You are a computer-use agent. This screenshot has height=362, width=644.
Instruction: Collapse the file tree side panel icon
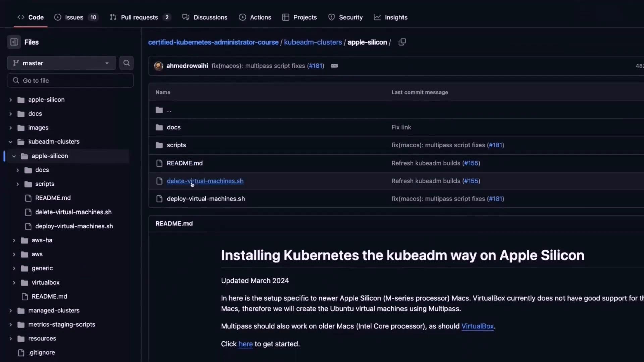pyautogui.click(x=14, y=42)
